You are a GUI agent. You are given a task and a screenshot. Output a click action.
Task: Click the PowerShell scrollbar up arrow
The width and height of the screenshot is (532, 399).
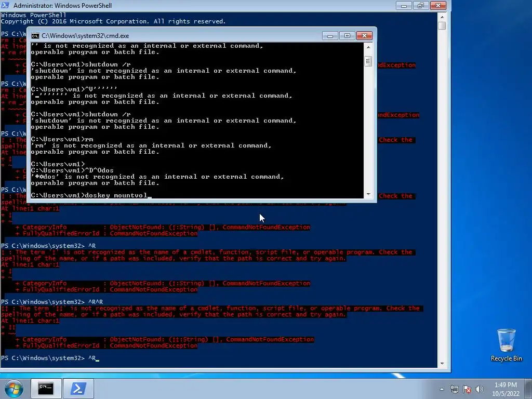pos(442,16)
